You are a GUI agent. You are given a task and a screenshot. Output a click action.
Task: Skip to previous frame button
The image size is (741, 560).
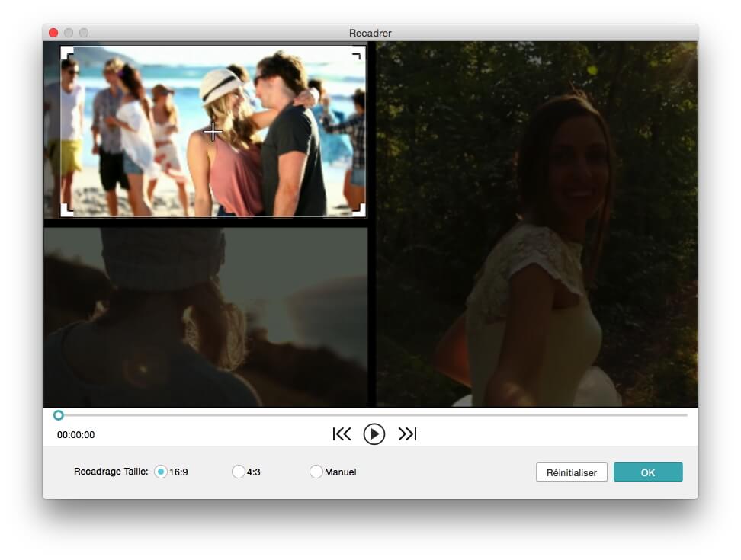342,434
